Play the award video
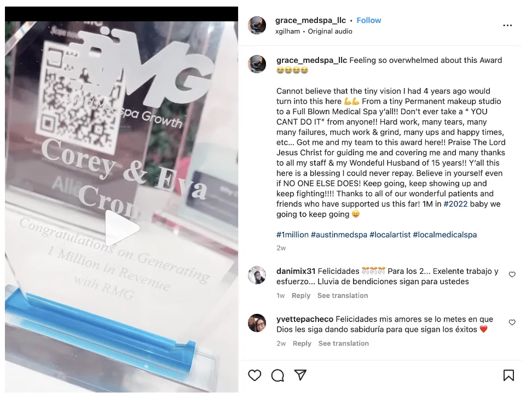This screenshot has width=532, height=398. pos(122,228)
